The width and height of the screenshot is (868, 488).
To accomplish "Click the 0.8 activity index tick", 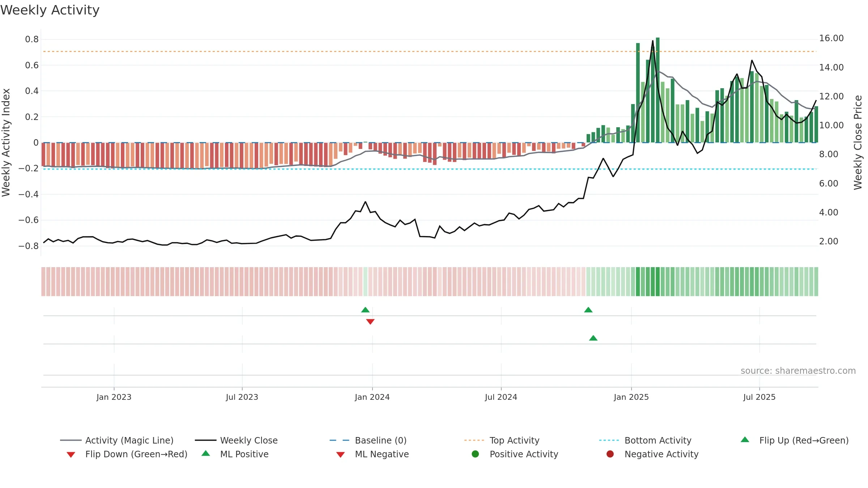I will tap(32, 39).
